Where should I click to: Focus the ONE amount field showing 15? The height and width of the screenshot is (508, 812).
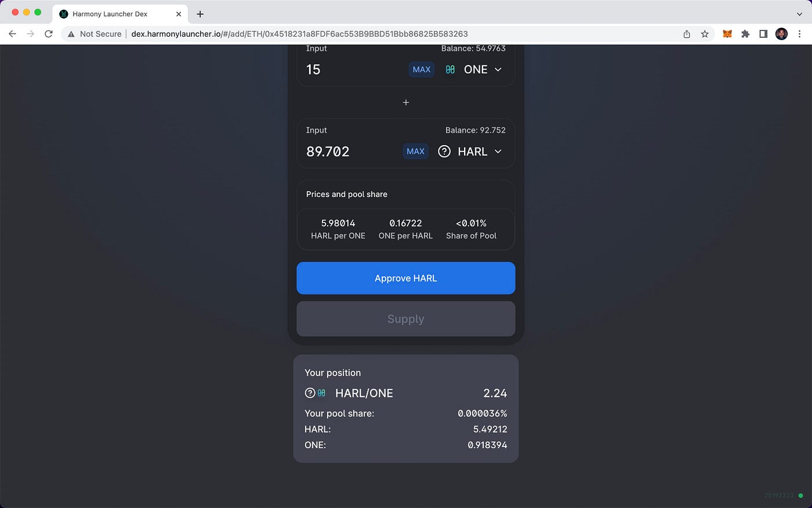pos(354,70)
